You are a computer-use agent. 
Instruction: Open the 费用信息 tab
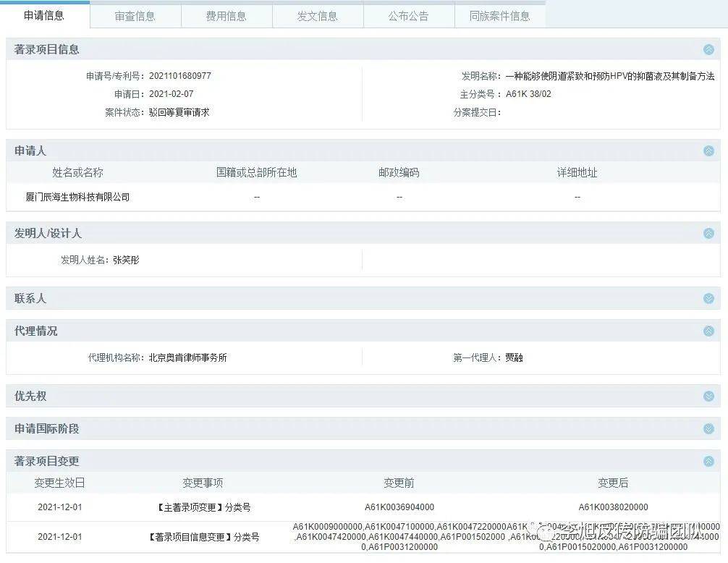pos(227,16)
